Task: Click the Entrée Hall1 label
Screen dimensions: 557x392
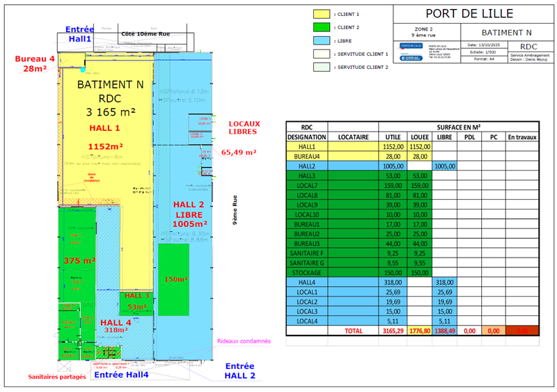Action: pyautogui.click(x=79, y=33)
